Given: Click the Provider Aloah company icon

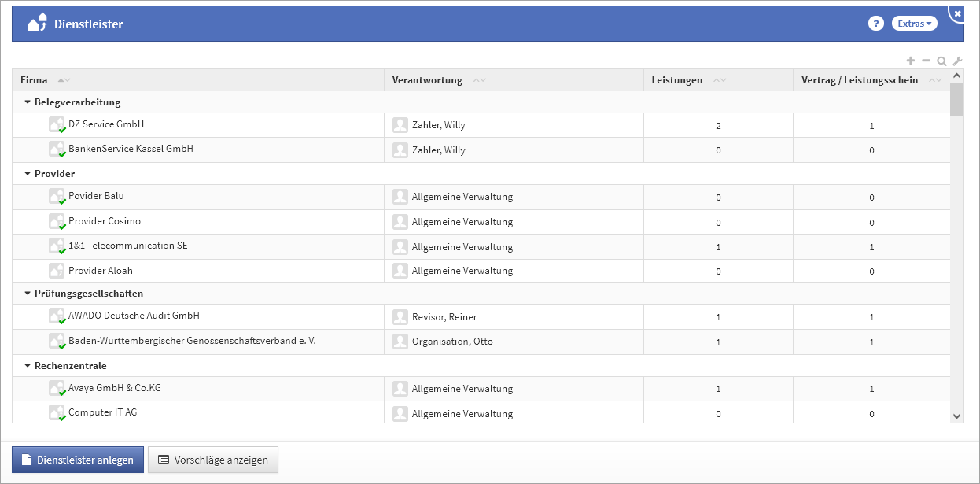Looking at the screenshot, I should tap(57, 271).
